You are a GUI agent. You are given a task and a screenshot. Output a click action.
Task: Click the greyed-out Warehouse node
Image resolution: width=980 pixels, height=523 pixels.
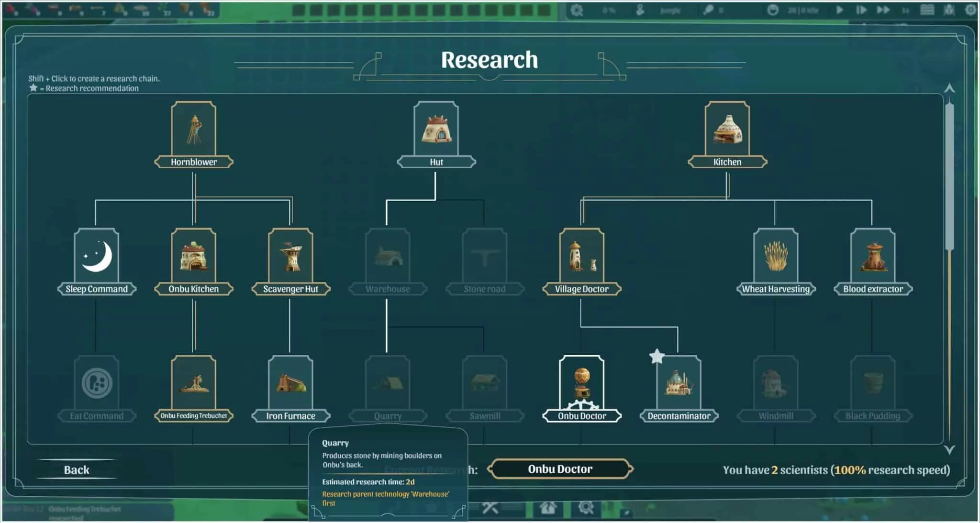pos(388,262)
